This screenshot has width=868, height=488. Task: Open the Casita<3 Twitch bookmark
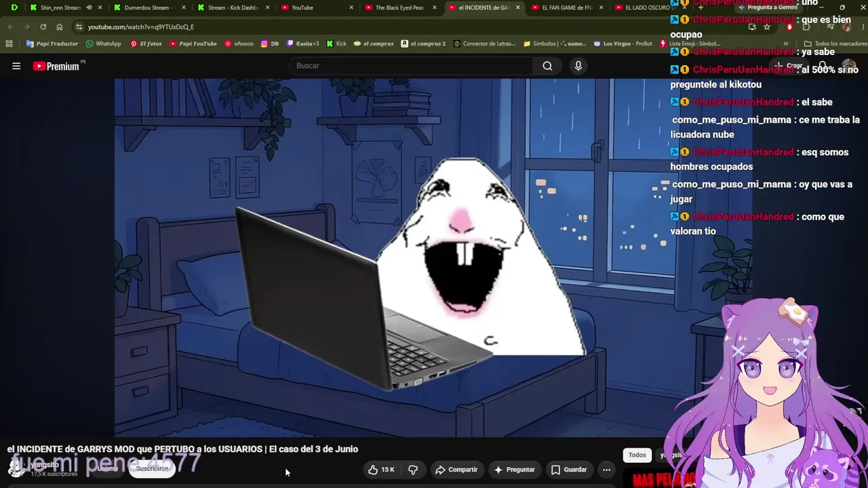point(303,43)
